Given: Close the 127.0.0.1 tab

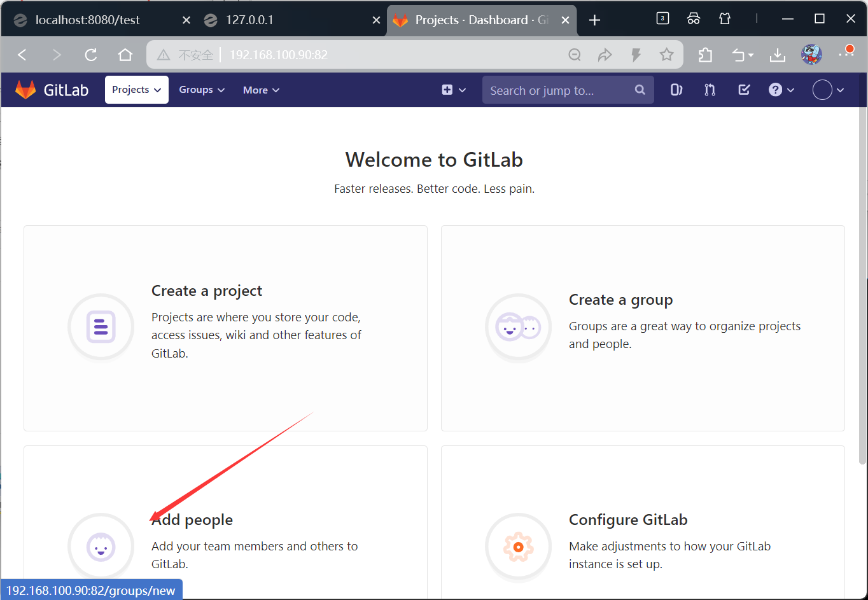Looking at the screenshot, I should point(376,20).
